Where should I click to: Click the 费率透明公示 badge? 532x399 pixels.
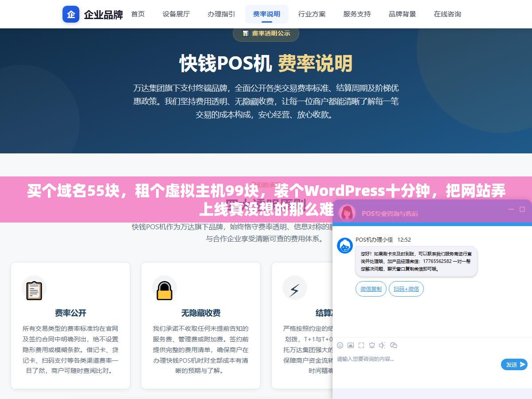tap(266, 33)
